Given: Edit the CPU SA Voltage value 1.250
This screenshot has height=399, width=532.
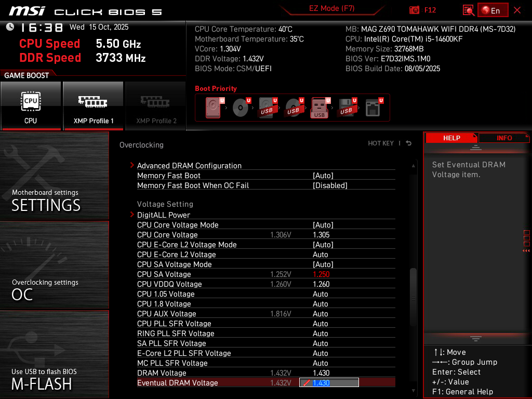Looking at the screenshot, I should [321, 274].
